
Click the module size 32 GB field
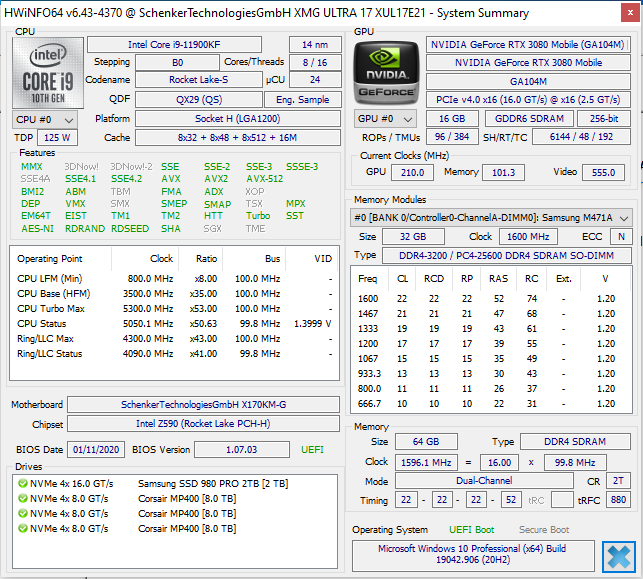click(413, 237)
